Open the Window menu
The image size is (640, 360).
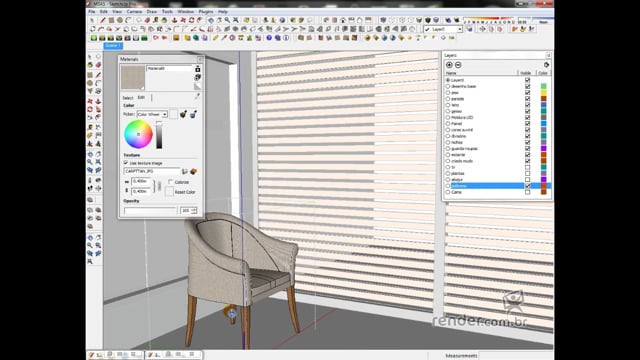coord(186,12)
